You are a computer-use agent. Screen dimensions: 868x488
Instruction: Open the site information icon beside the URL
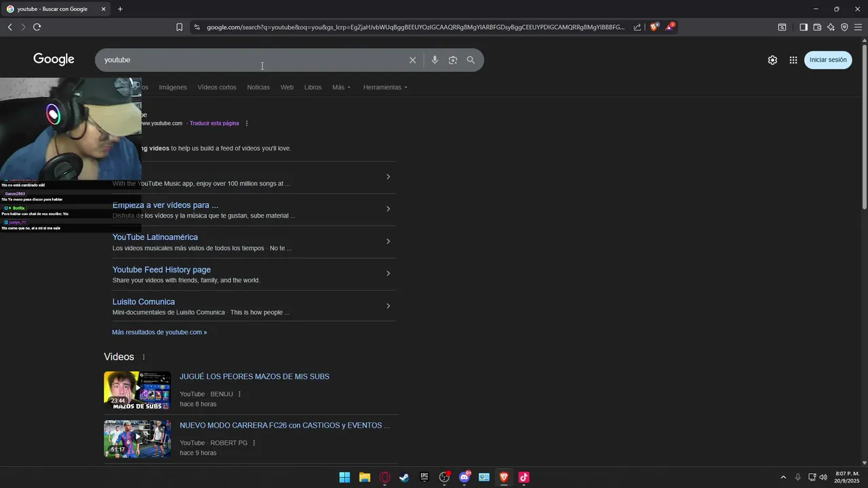[x=197, y=27]
